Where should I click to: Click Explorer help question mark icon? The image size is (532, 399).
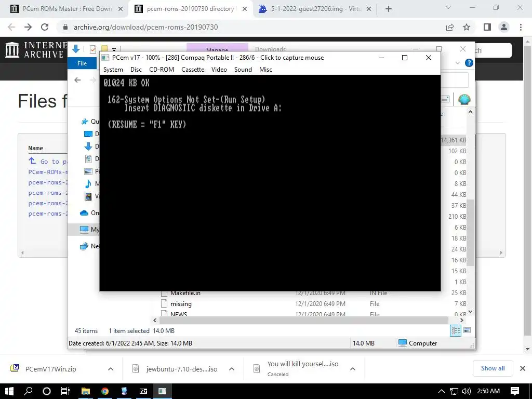click(469, 63)
